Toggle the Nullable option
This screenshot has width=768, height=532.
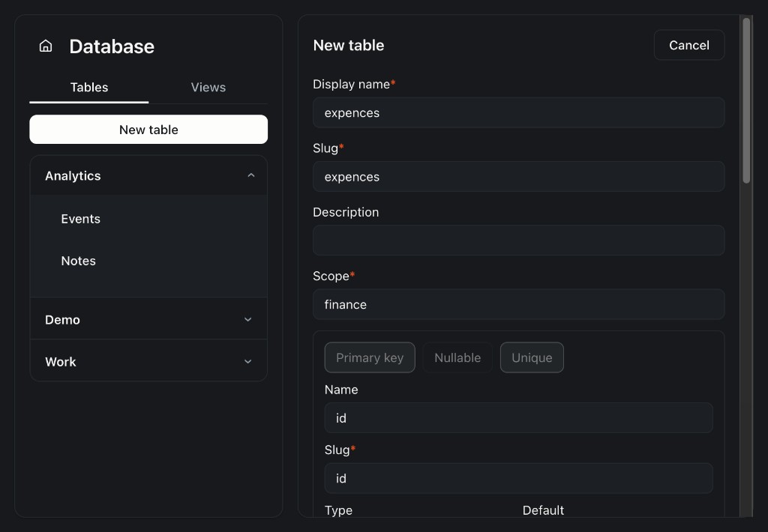coord(457,357)
